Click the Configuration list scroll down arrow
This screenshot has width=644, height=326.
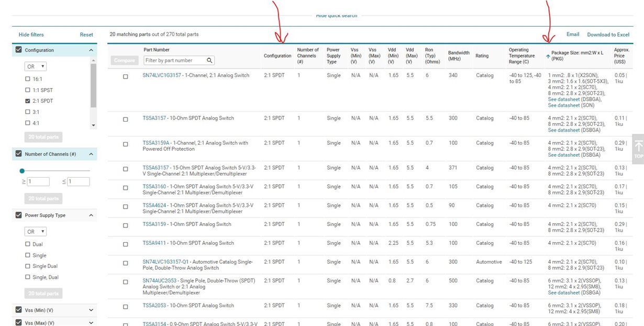coord(93,125)
